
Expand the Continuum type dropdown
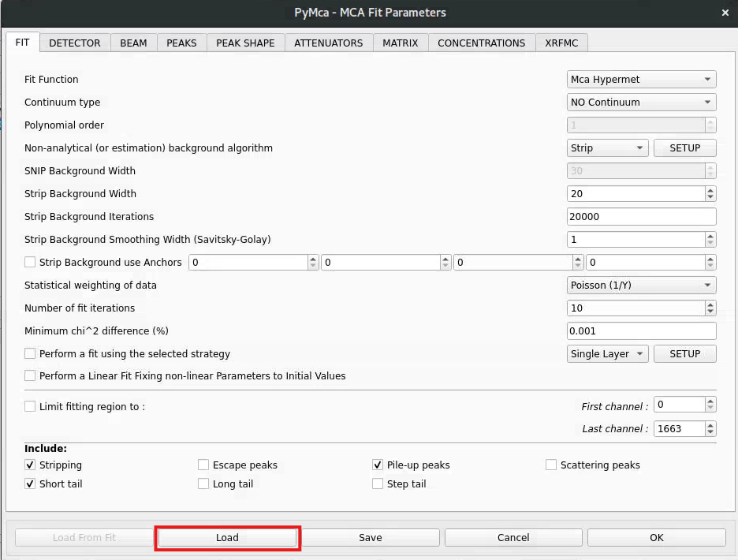(x=642, y=103)
